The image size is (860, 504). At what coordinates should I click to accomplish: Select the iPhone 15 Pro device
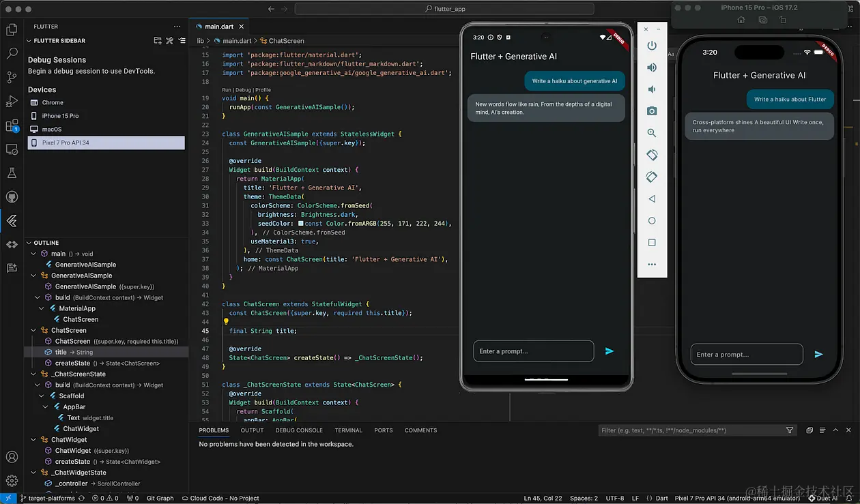pos(106,116)
